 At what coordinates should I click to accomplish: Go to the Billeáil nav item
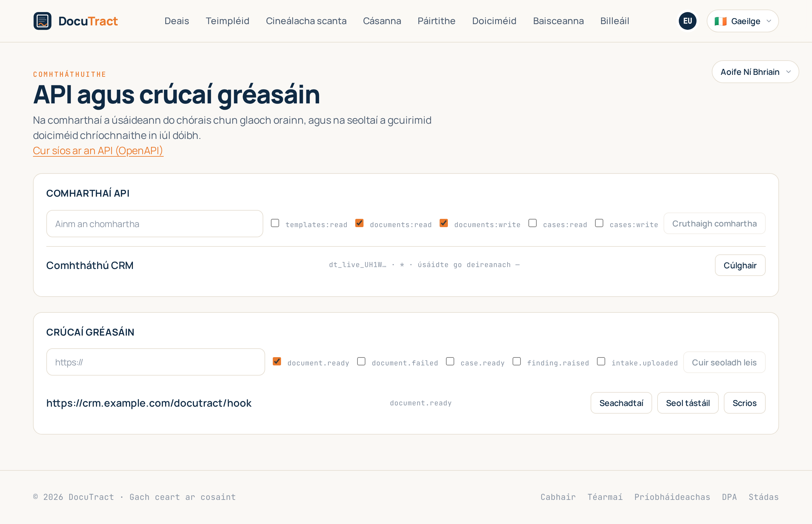(x=614, y=21)
